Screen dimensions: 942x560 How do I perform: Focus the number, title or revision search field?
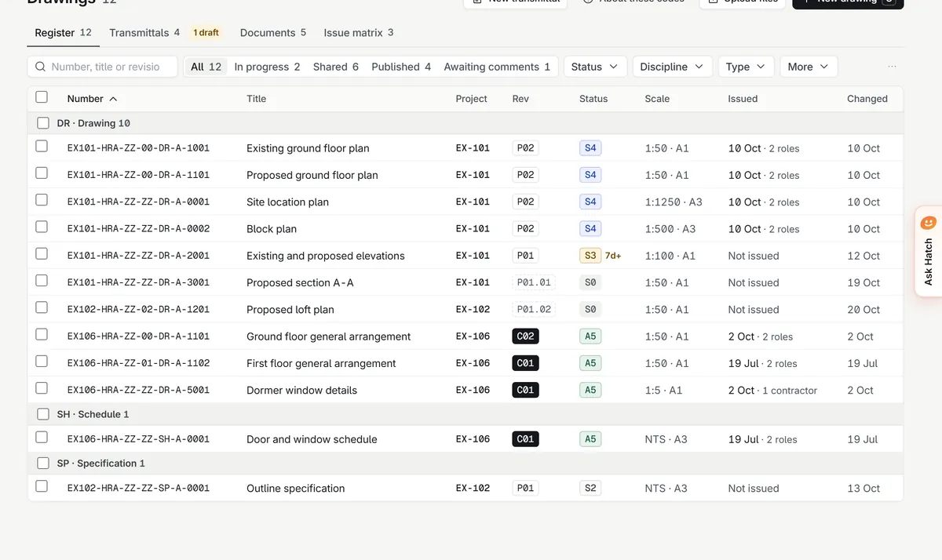103,67
